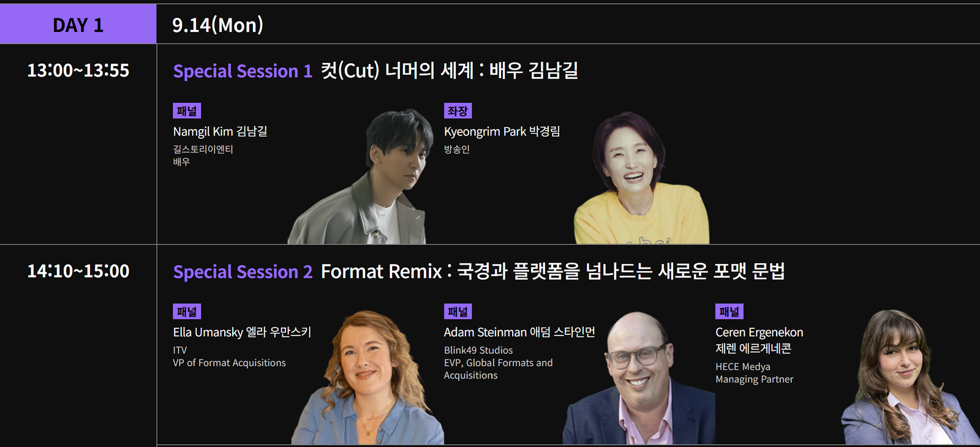Select the Namgil Kim 김남길 name

[x=220, y=132]
